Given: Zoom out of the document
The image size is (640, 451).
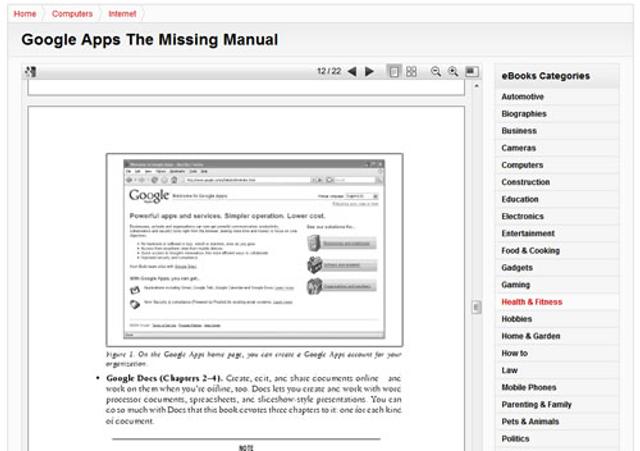Looking at the screenshot, I should (436, 72).
